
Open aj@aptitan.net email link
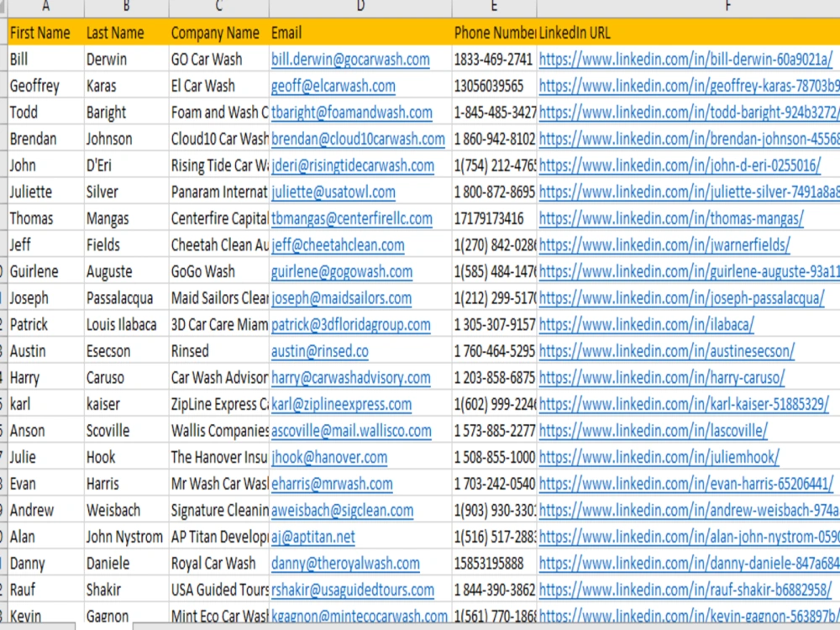pos(312,537)
